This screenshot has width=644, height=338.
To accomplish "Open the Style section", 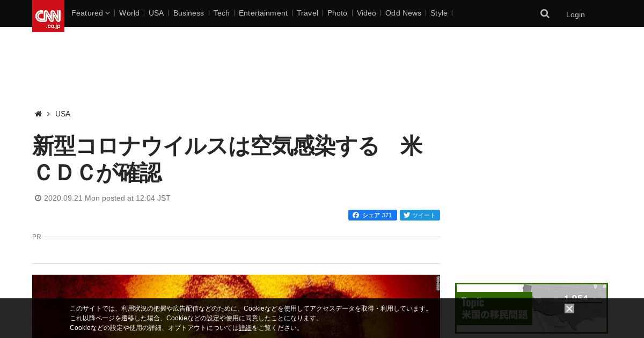I will [439, 13].
